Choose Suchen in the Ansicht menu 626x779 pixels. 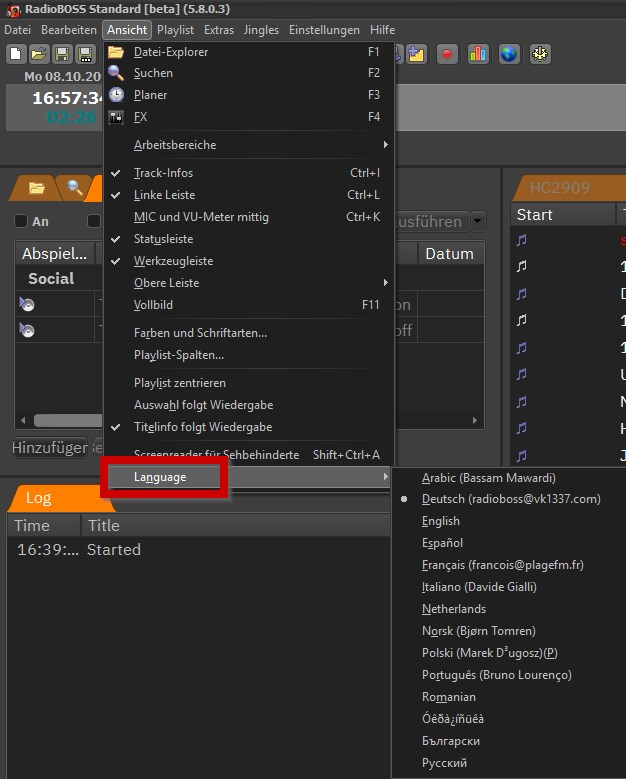click(249, 73)
